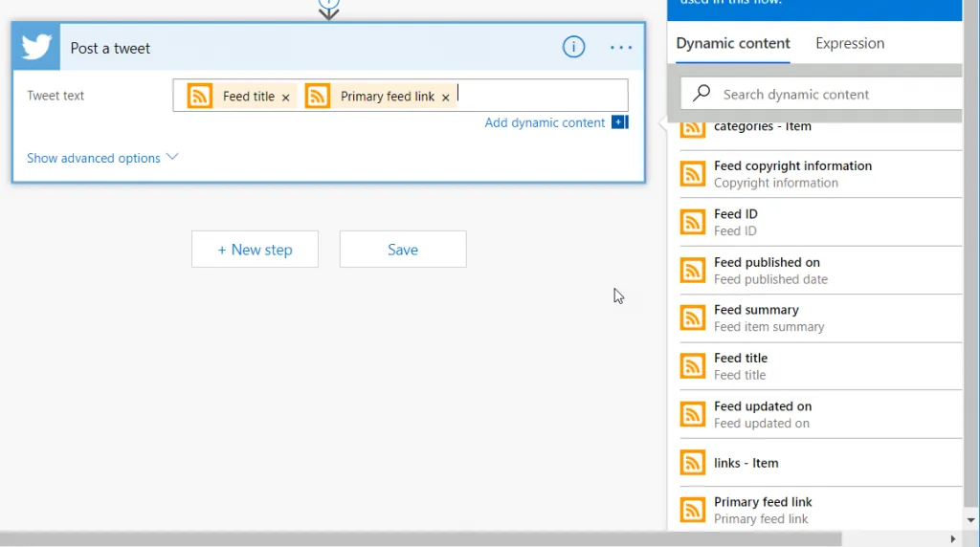Open the info icon on Post a tweet

coord(573,47)
